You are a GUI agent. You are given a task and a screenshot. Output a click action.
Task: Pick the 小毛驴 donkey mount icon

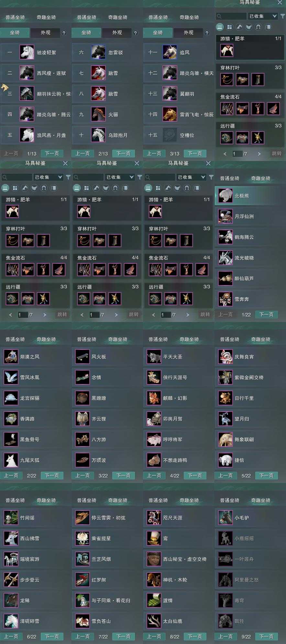click(x=225, y=518)
